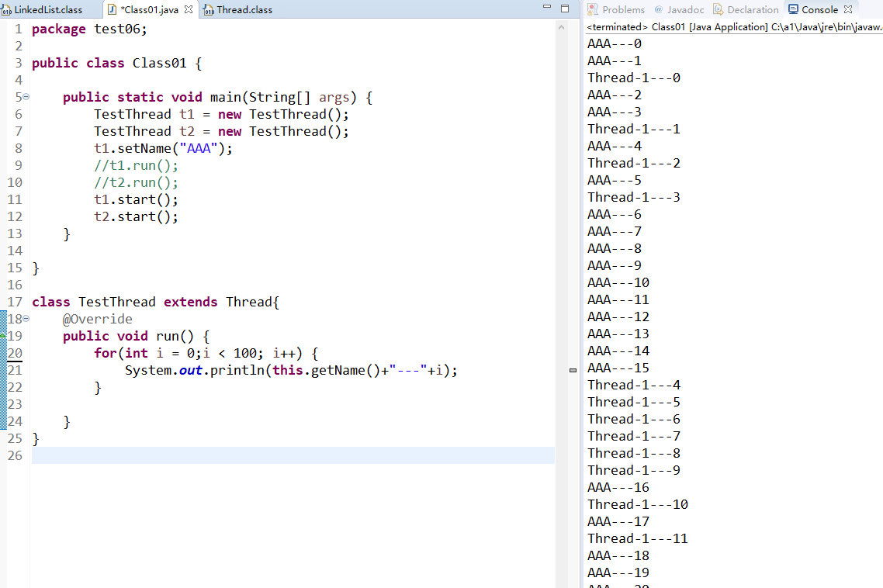Image resolution: width=883 pixels, height=588 pixels.
Task: Click the empty line 26 in editor
Action: pyautogui.click(x=293, y=455)
